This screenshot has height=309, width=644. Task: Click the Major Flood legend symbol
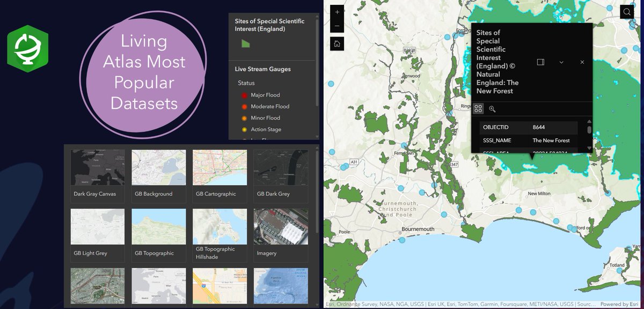245,95
